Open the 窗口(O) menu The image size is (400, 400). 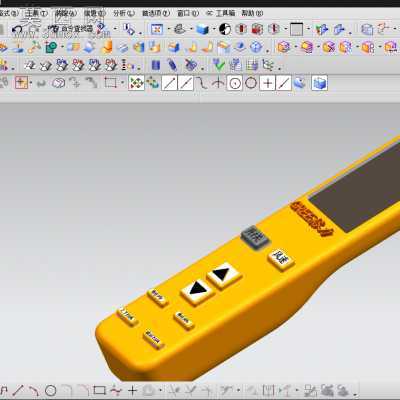(188, 13)
